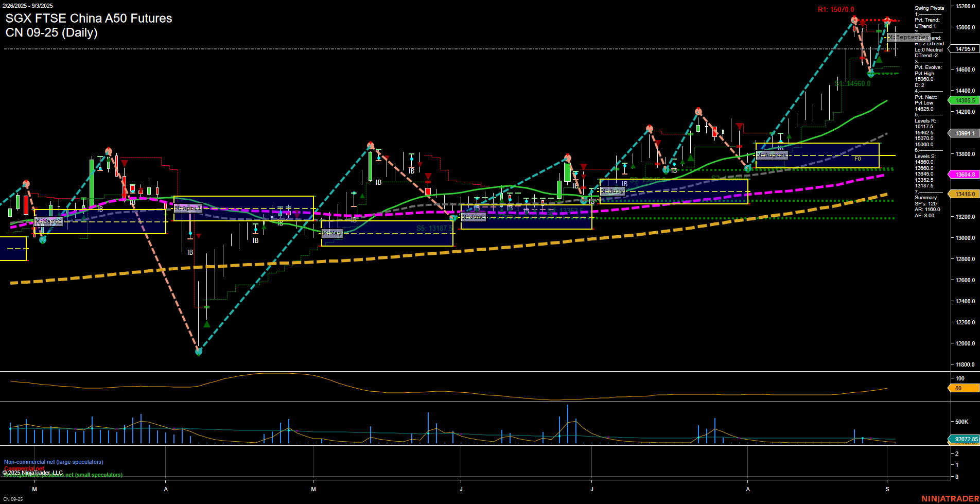This screenshot has height=504, width=980.
Task: Expand the Summary section in right panel
Action: (x=926, y=197)
